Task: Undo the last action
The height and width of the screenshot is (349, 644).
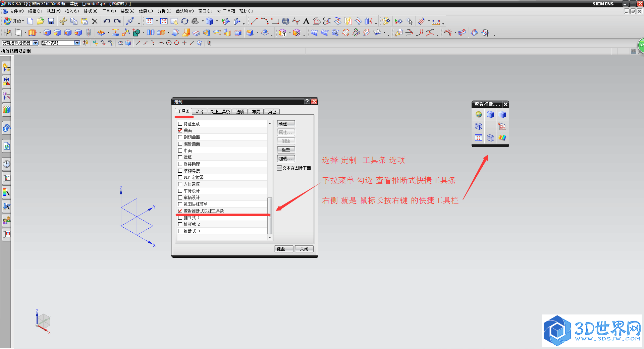Action: pyautogui.click(x=107, y=21)
